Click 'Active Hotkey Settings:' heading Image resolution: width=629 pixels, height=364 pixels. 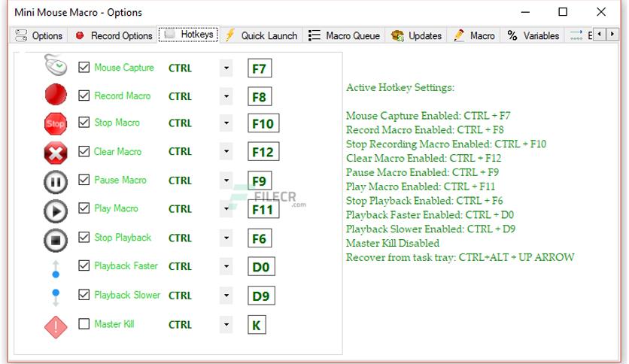(x=400, y=87)
